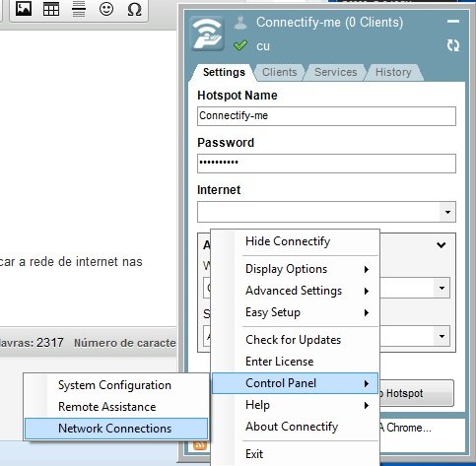Click the Hotspot button

pos(417,393)
